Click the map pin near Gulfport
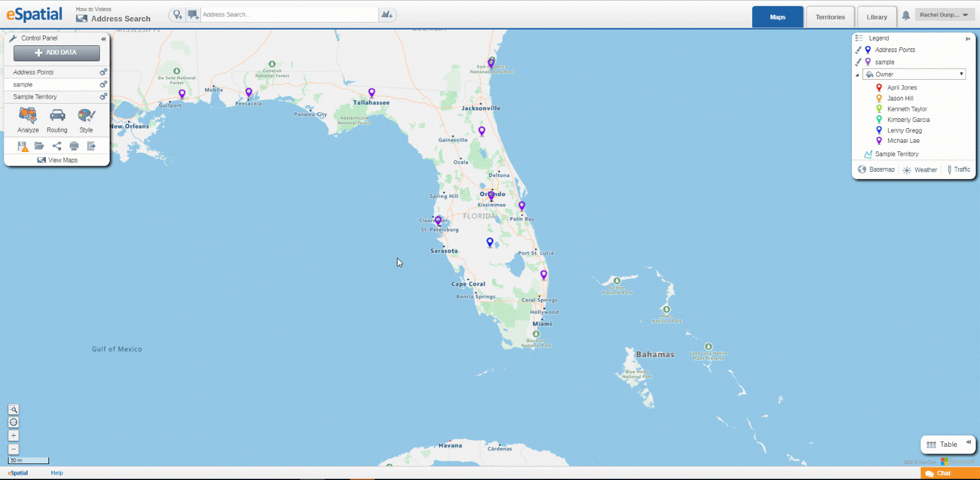The width and height of the screenshot is (980, 480). coord(182,94)
